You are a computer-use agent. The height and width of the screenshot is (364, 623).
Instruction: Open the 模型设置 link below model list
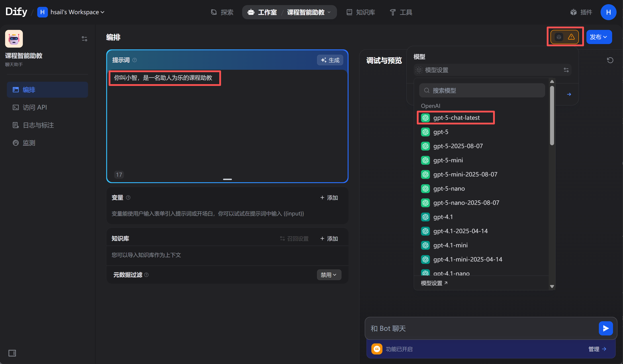point(434,283)
